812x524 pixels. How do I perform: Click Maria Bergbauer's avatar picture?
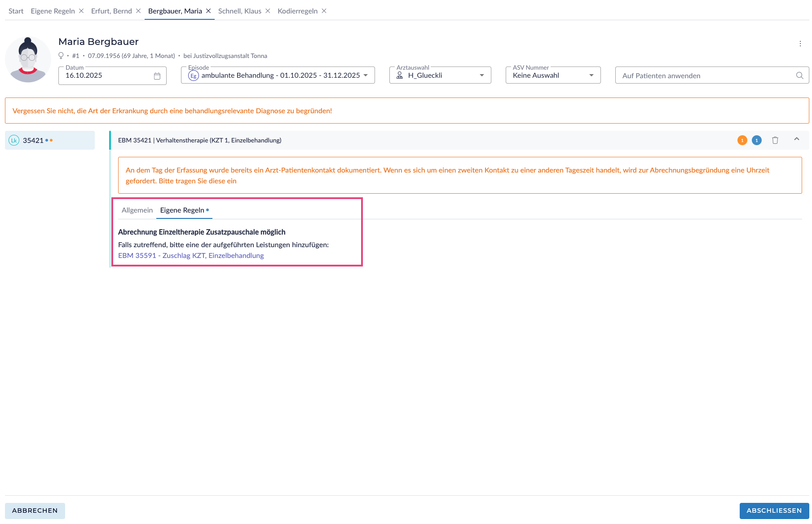click(x=28, y=59)
